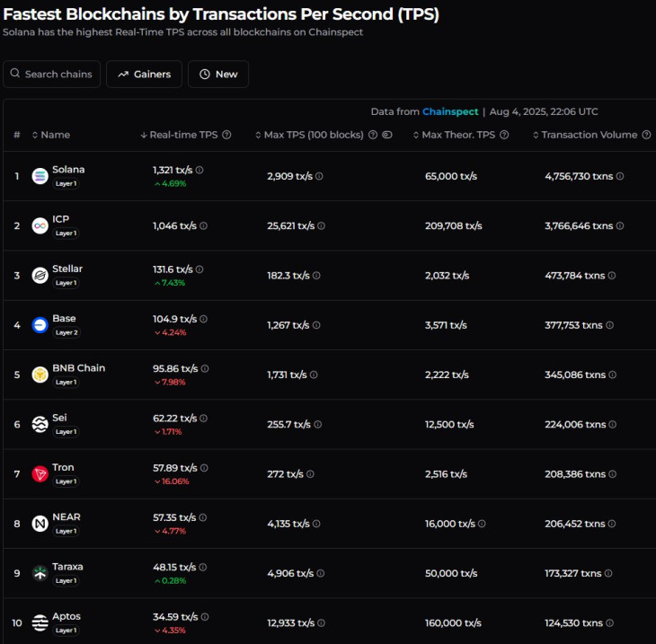Click info icon beside Tron 272 tx/s
656x644 pixels.
click(x=310, y=474)
